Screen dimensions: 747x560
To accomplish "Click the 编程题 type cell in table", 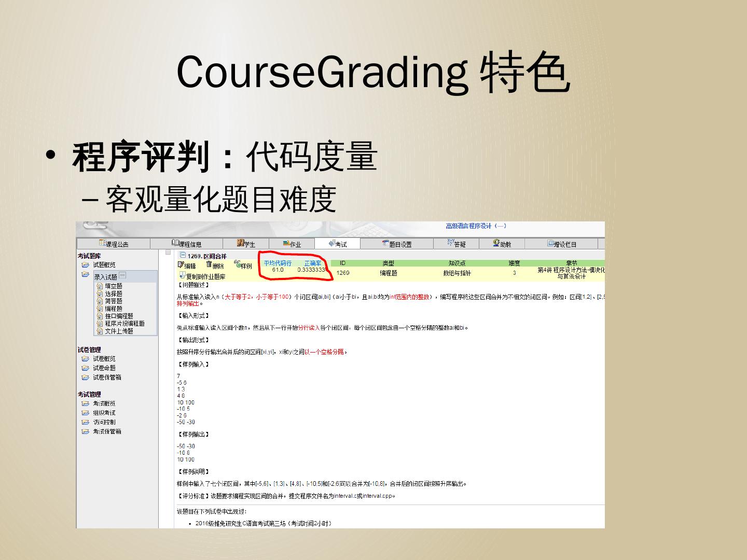I will click(x=389, y=273).
